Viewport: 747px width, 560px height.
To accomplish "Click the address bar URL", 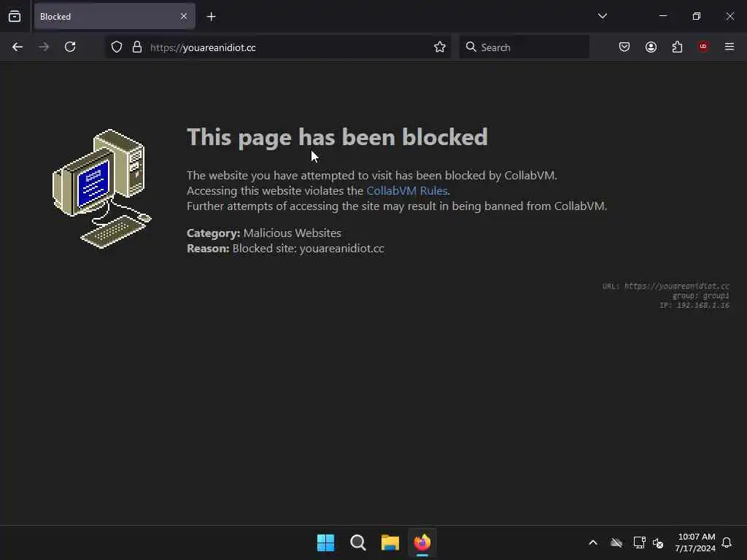I will click(203, 47).
